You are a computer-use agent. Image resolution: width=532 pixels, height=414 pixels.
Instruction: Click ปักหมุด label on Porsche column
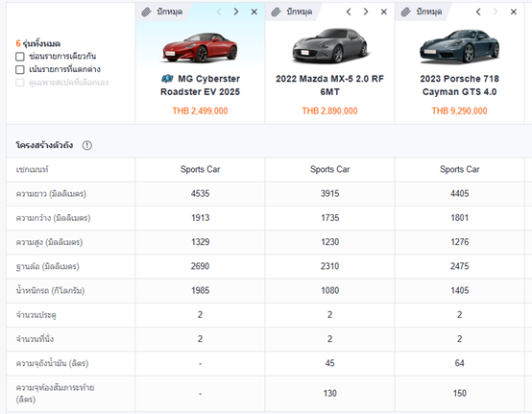pyautogui.click(x=429, y=12)
